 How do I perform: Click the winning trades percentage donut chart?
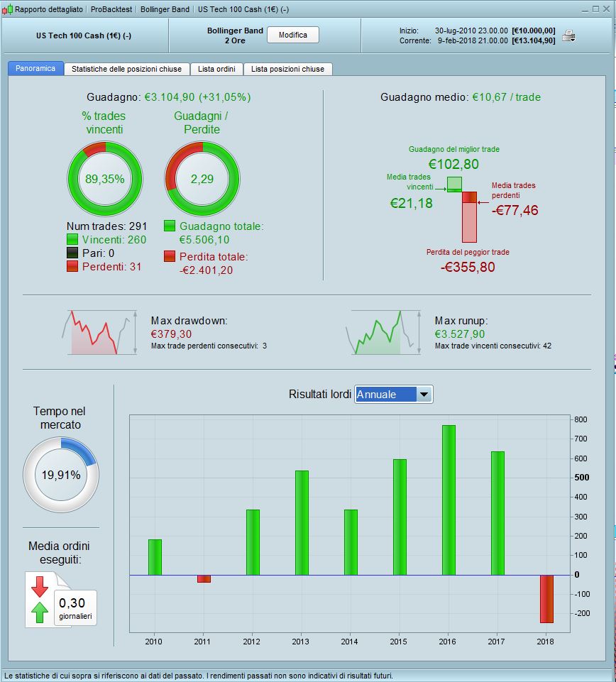click(105, 179)
